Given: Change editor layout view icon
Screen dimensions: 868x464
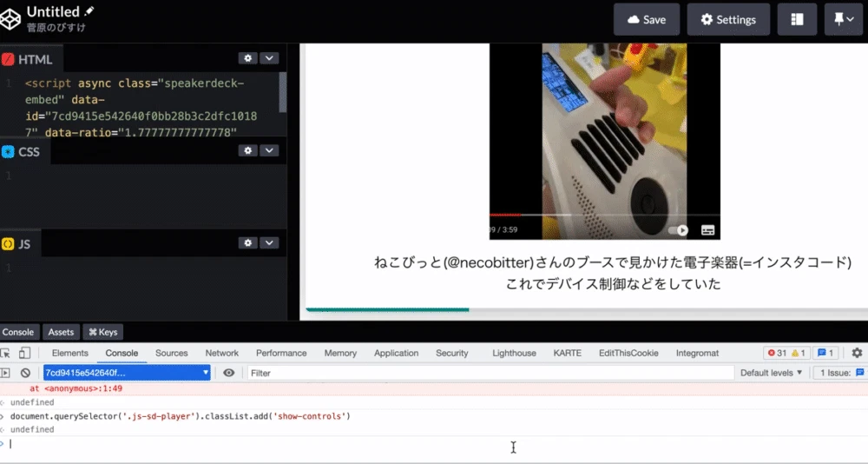Looking at the screenshot, I should [797, 19].
